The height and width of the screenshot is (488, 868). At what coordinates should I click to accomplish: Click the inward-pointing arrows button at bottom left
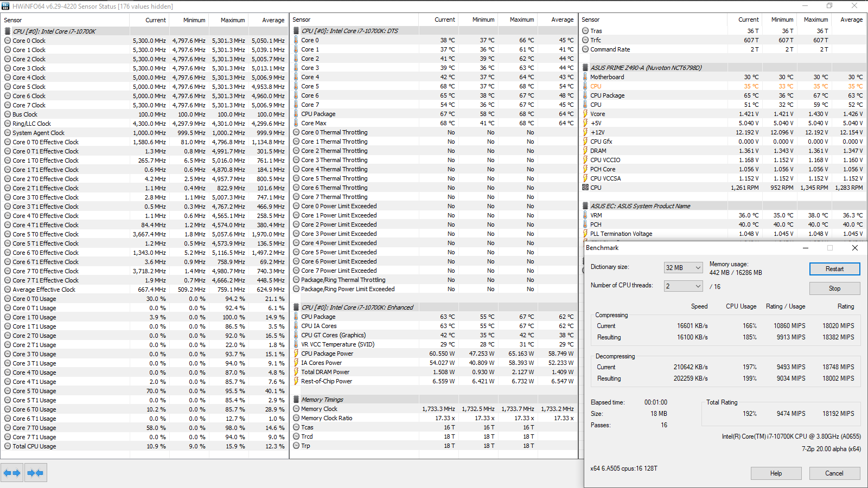pos(35,473)
